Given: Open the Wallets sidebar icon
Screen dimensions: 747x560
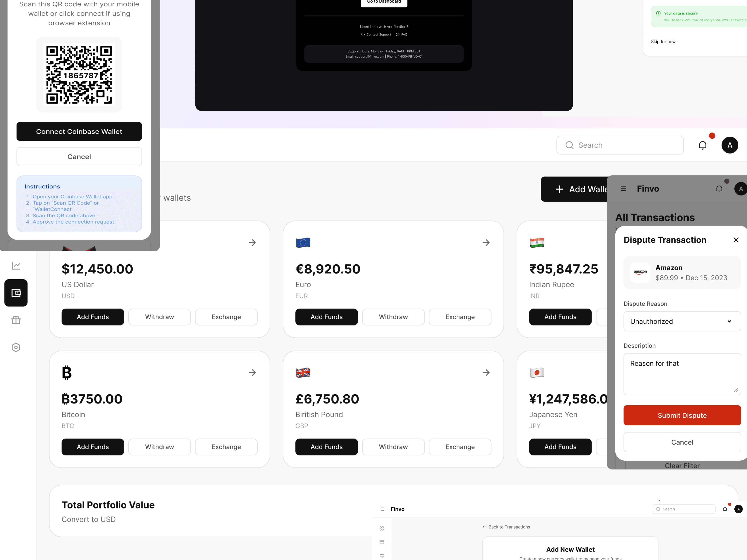Looking at the screenshot, I should [16, 293].
